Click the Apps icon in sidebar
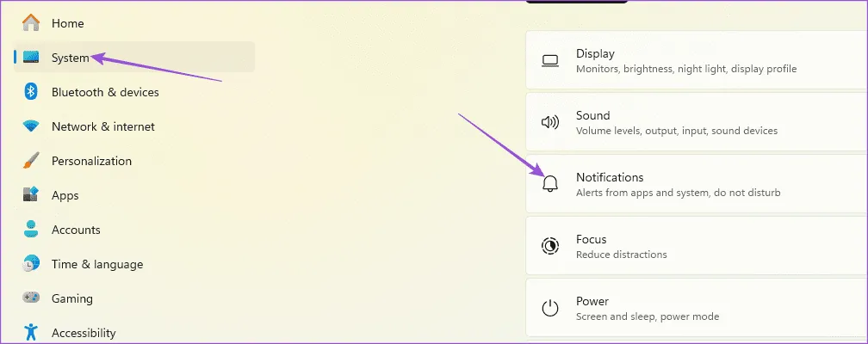 click(31, 195)
